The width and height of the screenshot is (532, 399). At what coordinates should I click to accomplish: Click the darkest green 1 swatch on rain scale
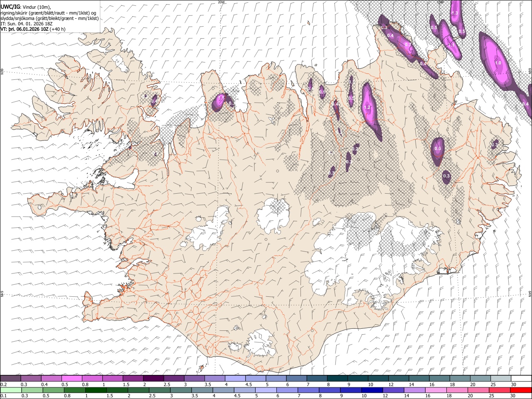[96, 390]
